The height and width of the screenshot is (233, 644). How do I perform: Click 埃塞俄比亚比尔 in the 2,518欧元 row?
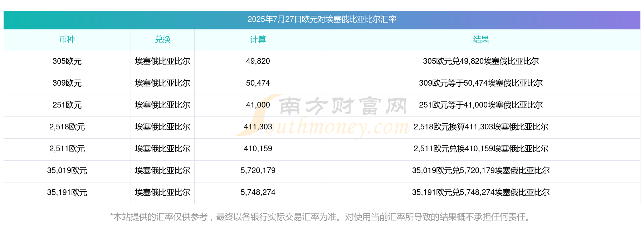[162, 127]
